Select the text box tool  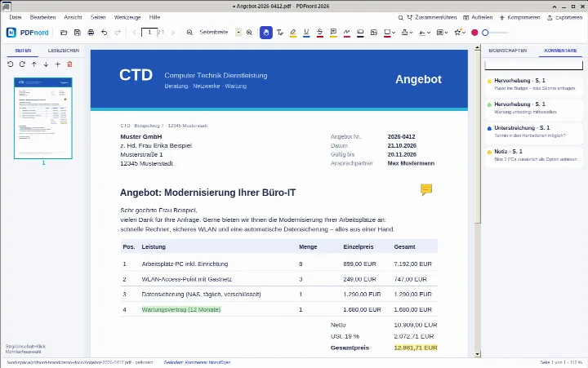pyautogui.click(x=360, y=33)
